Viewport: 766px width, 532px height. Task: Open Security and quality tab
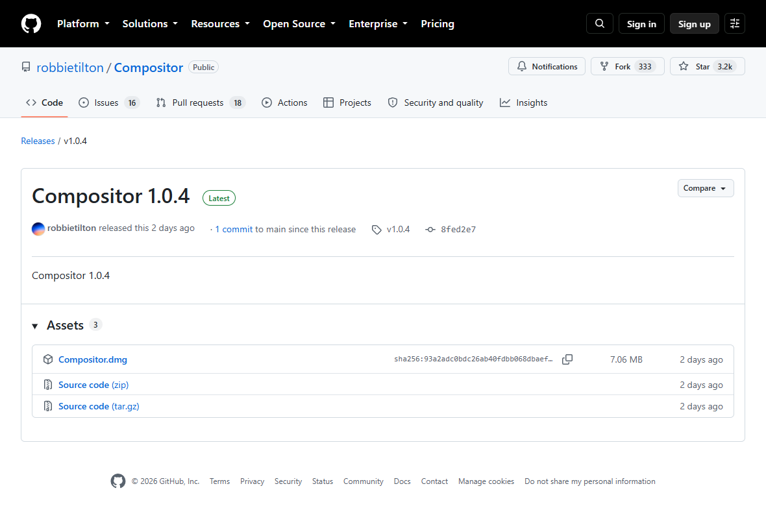(x=436, y=103)
